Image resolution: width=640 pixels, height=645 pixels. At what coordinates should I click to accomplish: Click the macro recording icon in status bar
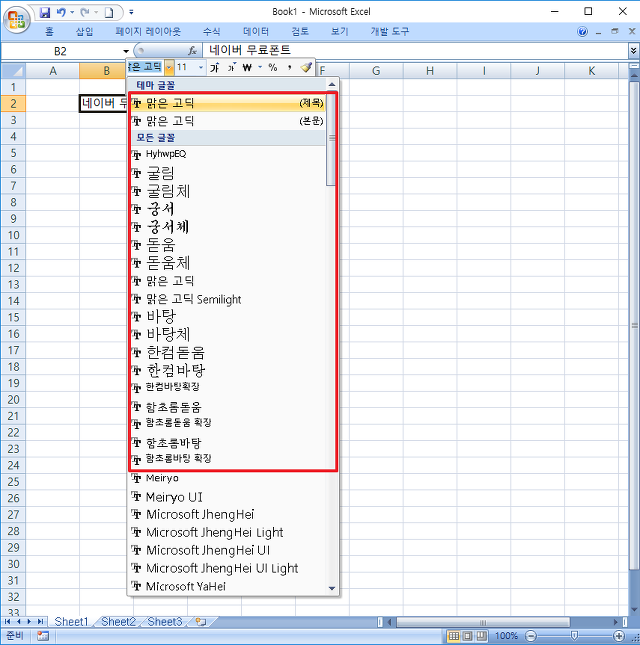pyautogui.click(x=43, y=636)
